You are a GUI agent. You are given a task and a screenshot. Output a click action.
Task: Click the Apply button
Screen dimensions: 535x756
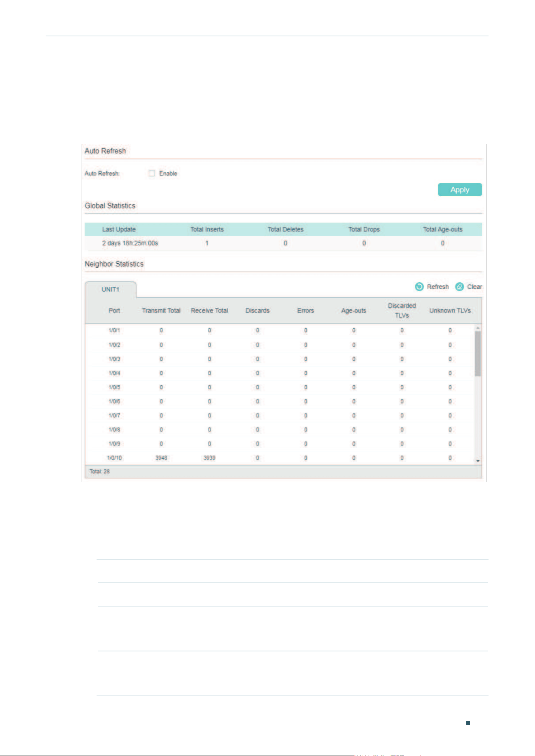click(460, 190)
